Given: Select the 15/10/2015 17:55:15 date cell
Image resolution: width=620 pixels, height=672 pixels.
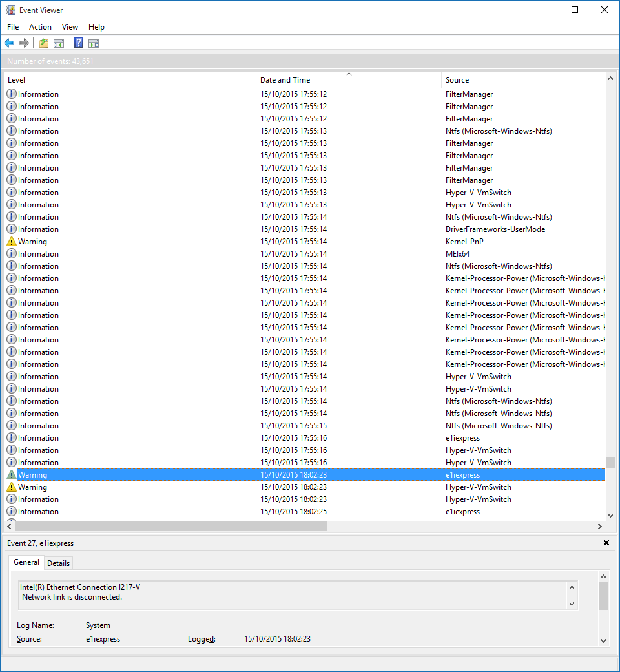Looking at the screenshot, I should pyautogui.click(x=293, y=426).
